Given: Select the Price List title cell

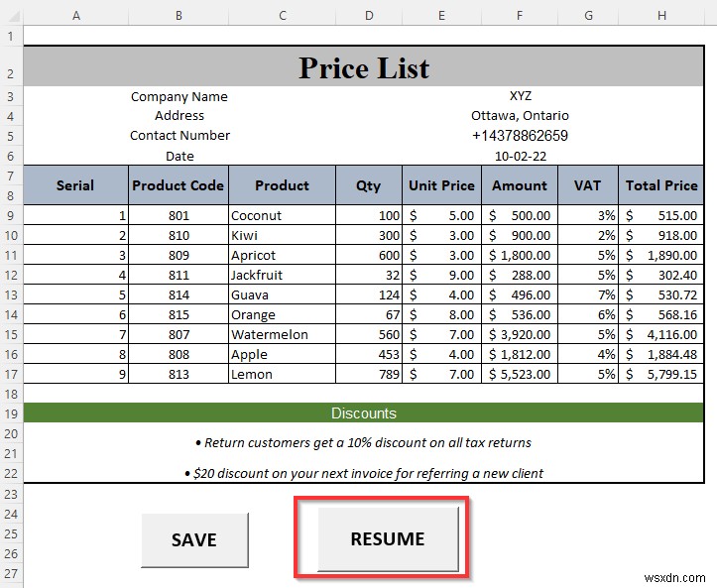Looking at the screenshot, I should click(364, 66).
